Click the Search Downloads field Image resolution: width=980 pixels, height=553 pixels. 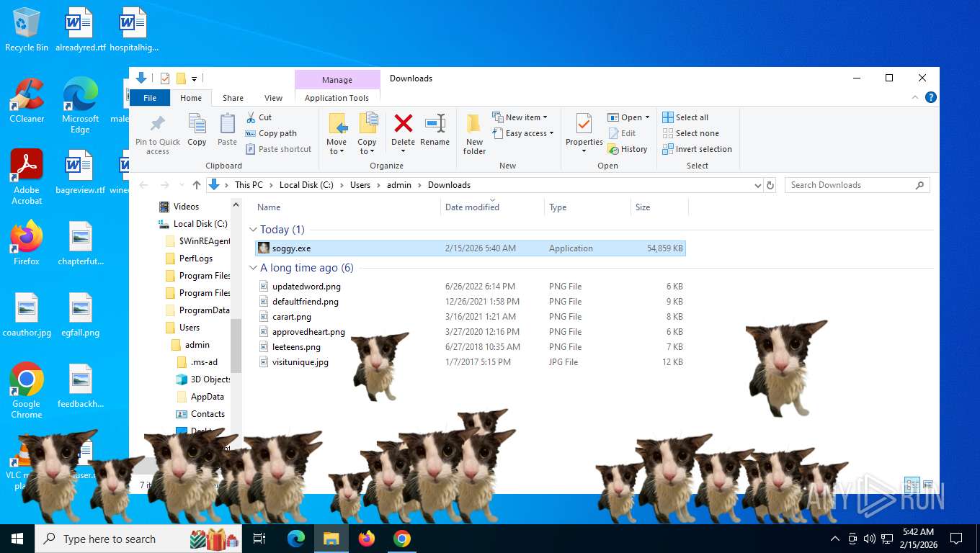coord(857,185)
